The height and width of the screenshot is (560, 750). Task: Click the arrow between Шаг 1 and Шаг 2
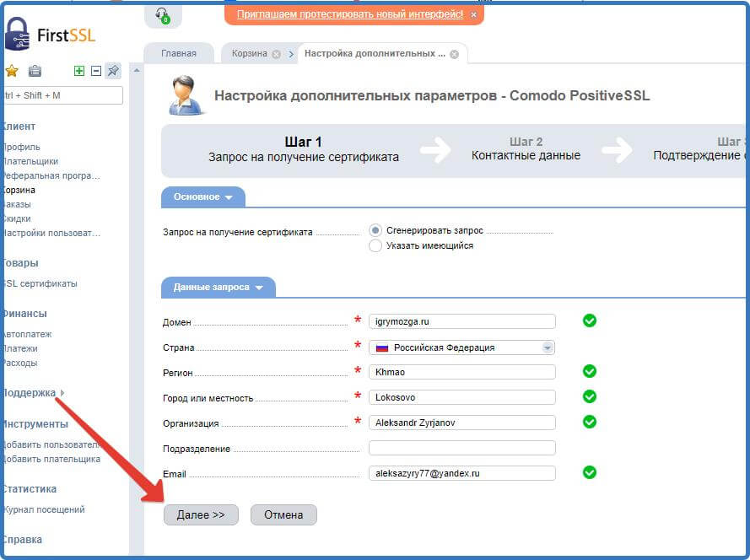[435, 149]
